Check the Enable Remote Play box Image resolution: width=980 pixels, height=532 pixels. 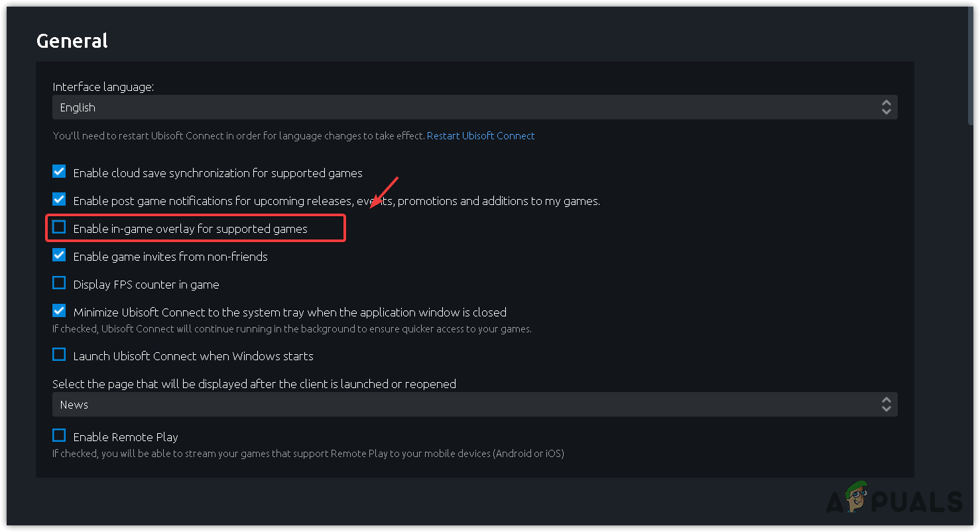(60, 436)
